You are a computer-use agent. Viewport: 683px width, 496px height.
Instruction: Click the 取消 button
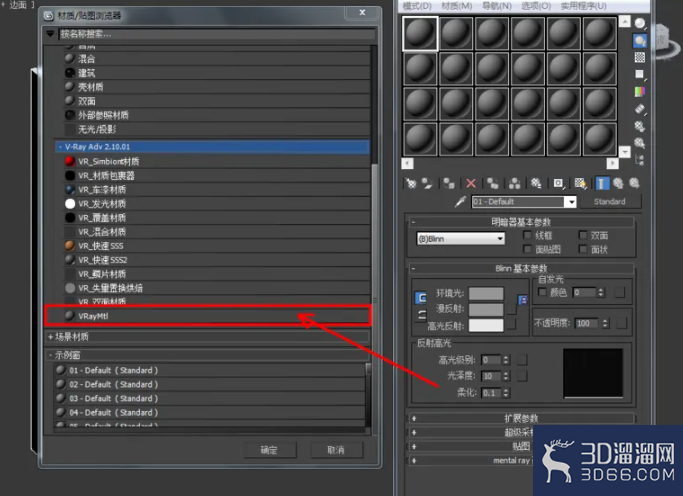336,450
